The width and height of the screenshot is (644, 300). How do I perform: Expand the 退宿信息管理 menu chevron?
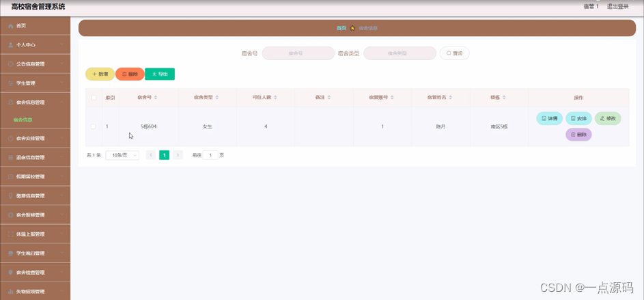(61, 157)
